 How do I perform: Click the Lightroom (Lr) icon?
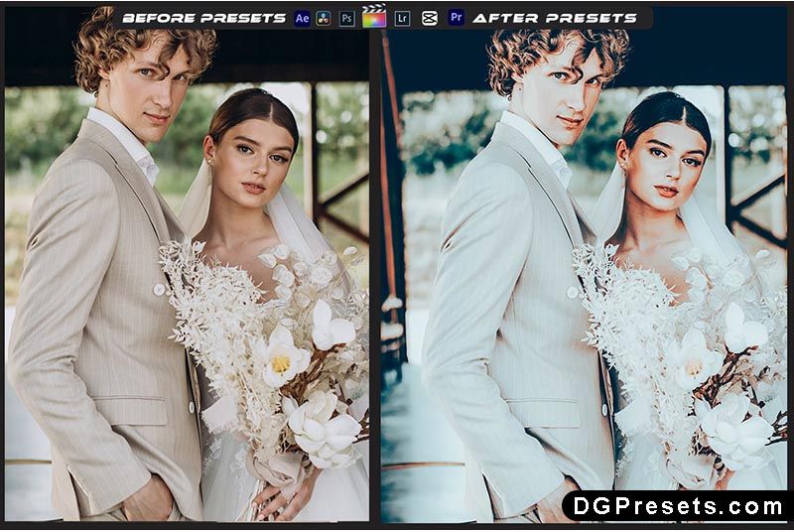point(403,19)
